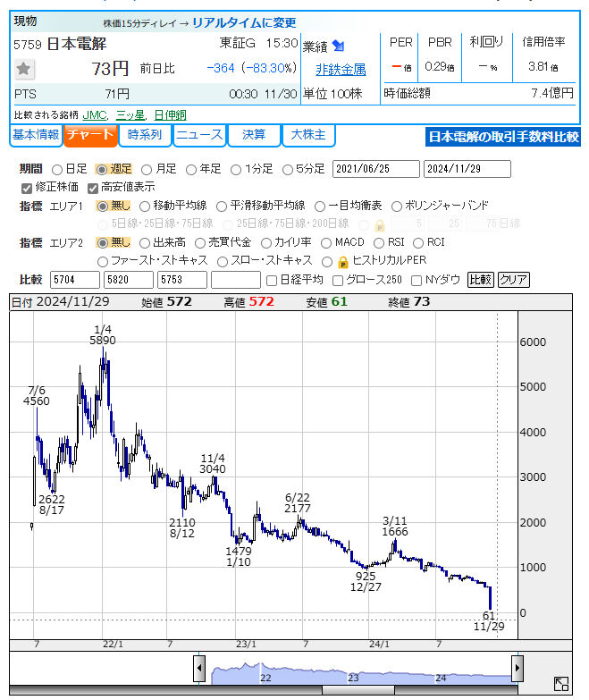This screenshot has height=700, width=589.
Task: Open 非鉄金属 sector link
Action: click(341, 69)
